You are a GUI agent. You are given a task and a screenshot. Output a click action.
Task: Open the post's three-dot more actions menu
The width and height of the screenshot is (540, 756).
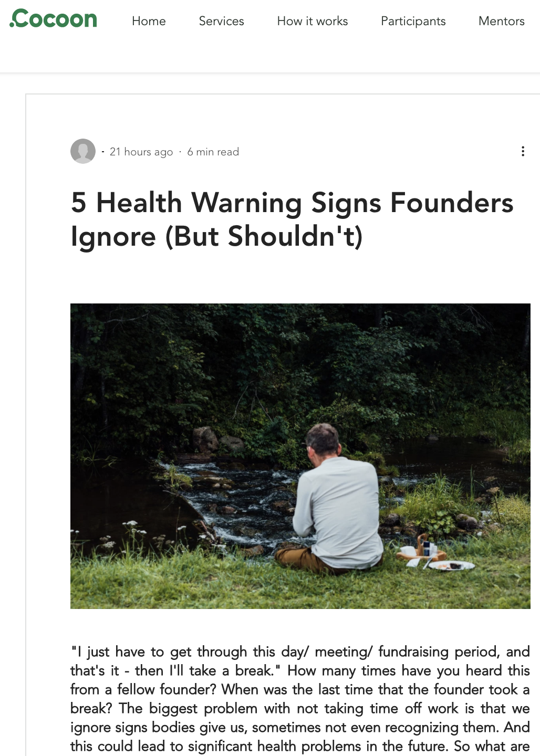click(x=523, y=151)
